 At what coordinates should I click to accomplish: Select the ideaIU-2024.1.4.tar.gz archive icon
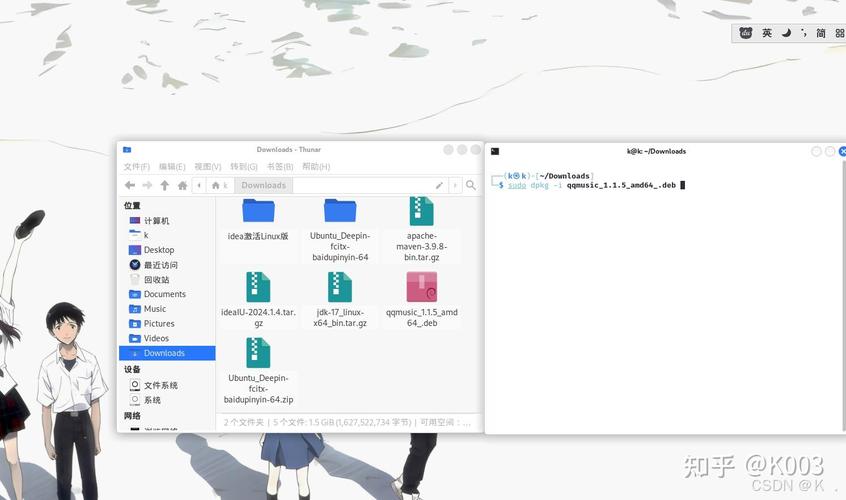click(258, 286)
